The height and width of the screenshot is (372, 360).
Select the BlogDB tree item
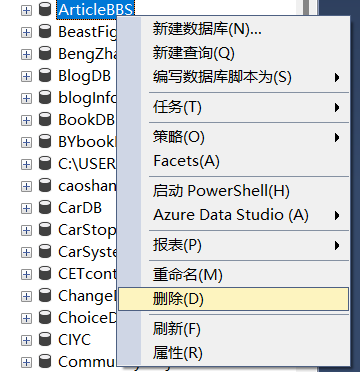[84, 76]
